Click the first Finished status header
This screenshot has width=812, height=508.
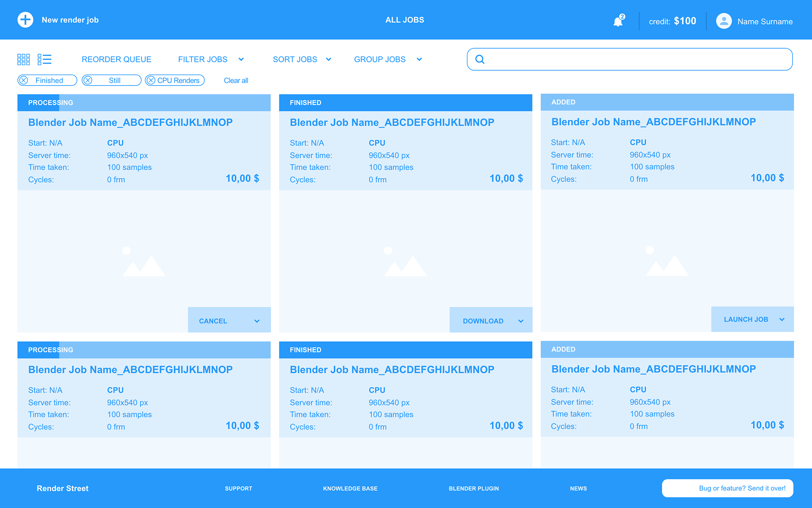click(x=406, y=102)
